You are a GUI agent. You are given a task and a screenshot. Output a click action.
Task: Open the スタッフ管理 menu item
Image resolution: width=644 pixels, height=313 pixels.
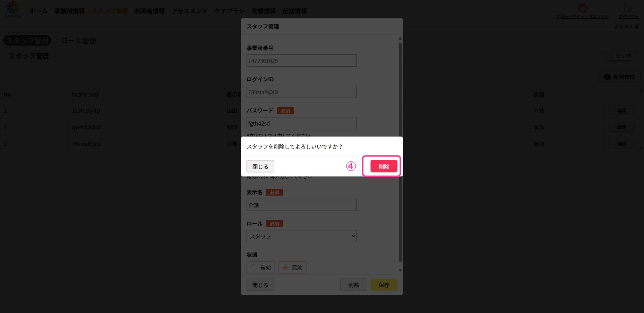(x=110, y=11)
